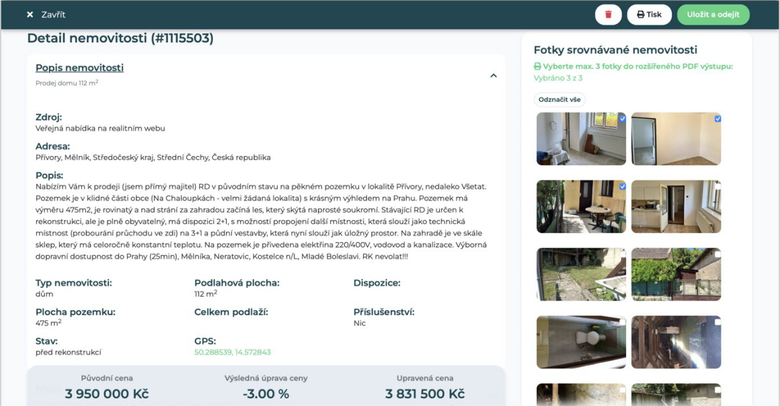This screenshot has width=780, height=406.
Task: Click the X icon next to Zavřít
Action: tap(30, 15)
